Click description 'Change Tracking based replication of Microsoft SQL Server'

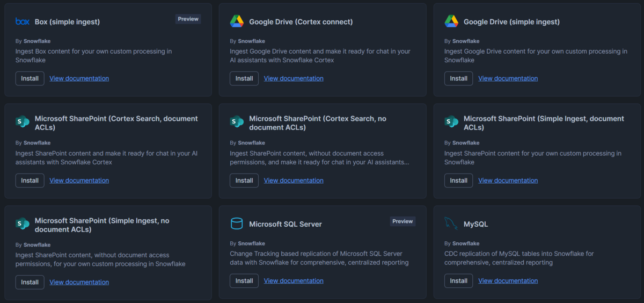(319, 258)
